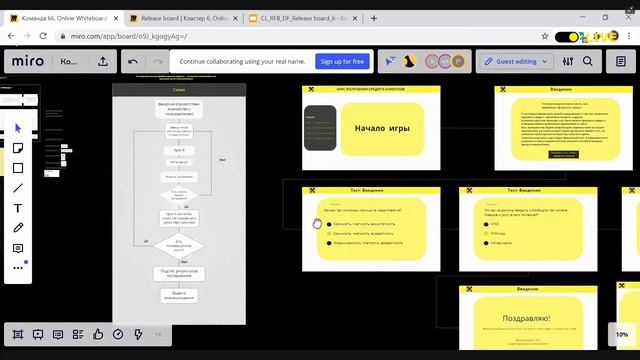
Task: Select third answer radio in right test card
Action: pos(486,243)
